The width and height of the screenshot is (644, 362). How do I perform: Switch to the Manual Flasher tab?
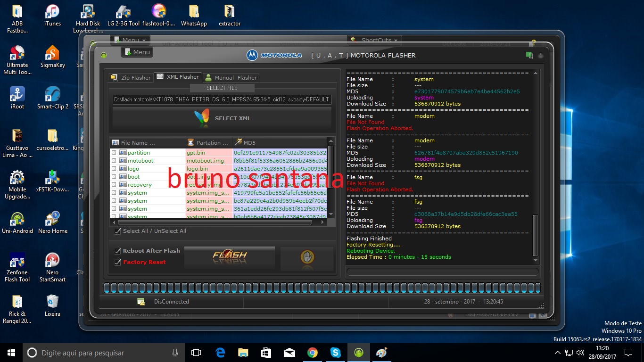[231, 78]
